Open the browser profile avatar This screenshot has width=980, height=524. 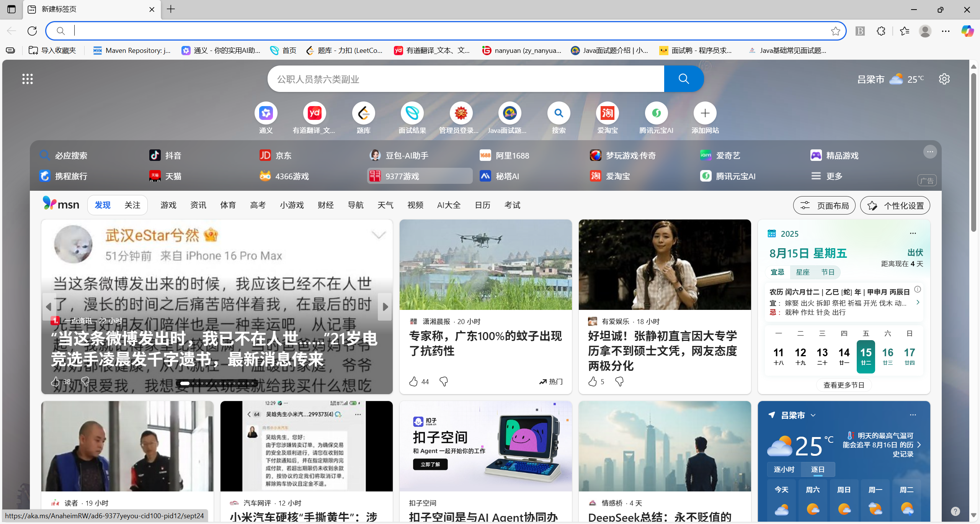coord(925,31)
